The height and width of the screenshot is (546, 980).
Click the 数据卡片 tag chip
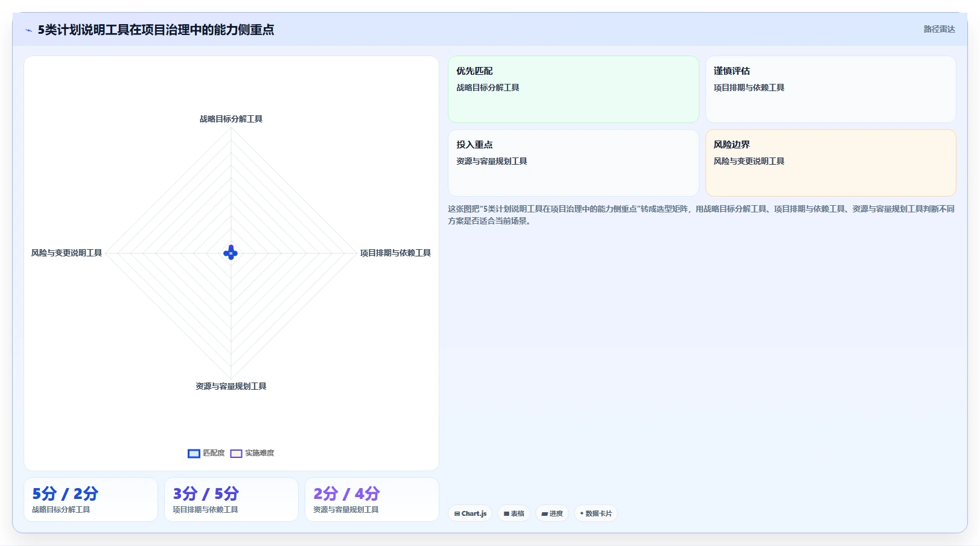point(596,513)
